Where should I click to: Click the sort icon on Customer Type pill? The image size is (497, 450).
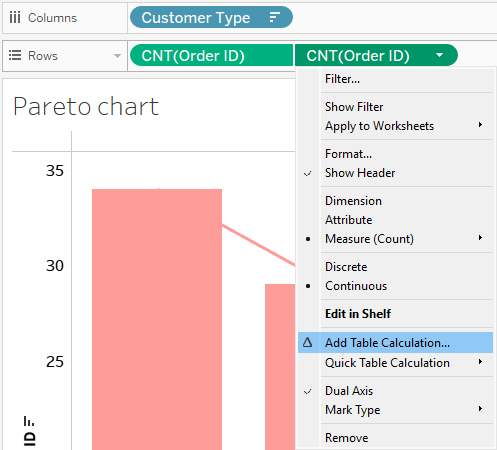click(274, 17)
